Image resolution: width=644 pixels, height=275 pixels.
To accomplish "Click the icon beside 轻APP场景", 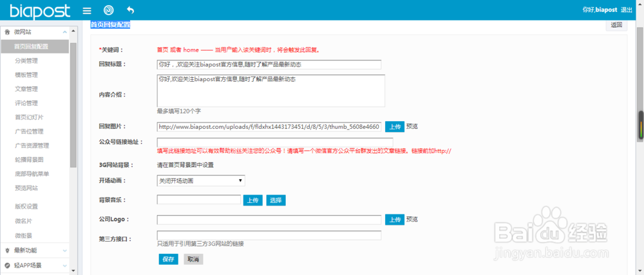I will click(7, 265).
